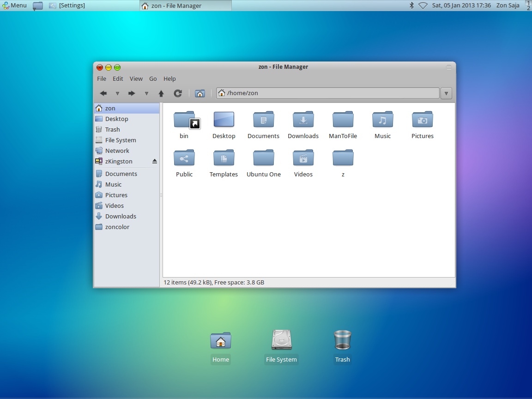Expand the back button history dropdown
This screenshot has height=399, width=532.
coord(117,94)
